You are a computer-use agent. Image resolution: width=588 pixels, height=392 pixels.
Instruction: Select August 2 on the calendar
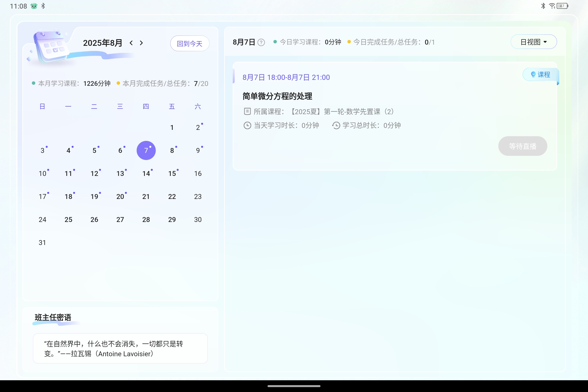[198, 127]
